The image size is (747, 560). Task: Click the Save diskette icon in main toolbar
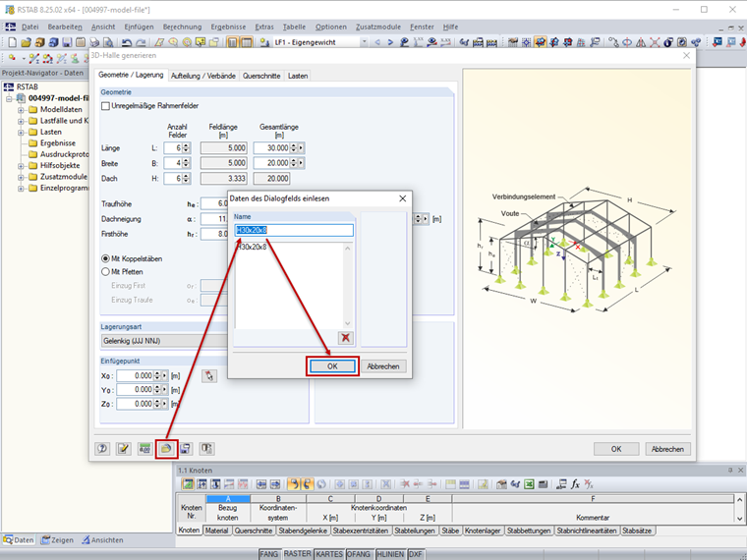(x=67, y=42)
